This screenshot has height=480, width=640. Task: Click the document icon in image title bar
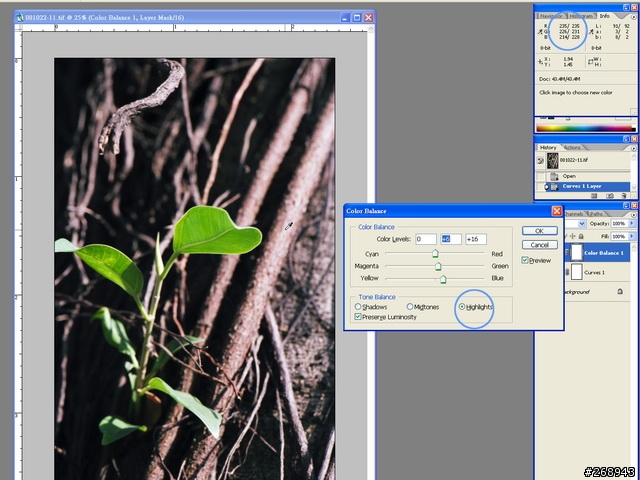tap(20, 18)
